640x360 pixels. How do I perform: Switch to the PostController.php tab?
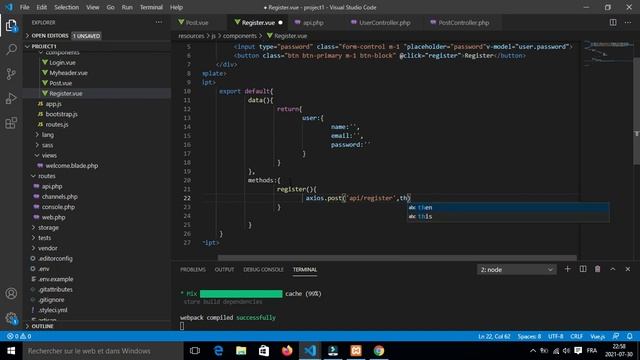463,23
